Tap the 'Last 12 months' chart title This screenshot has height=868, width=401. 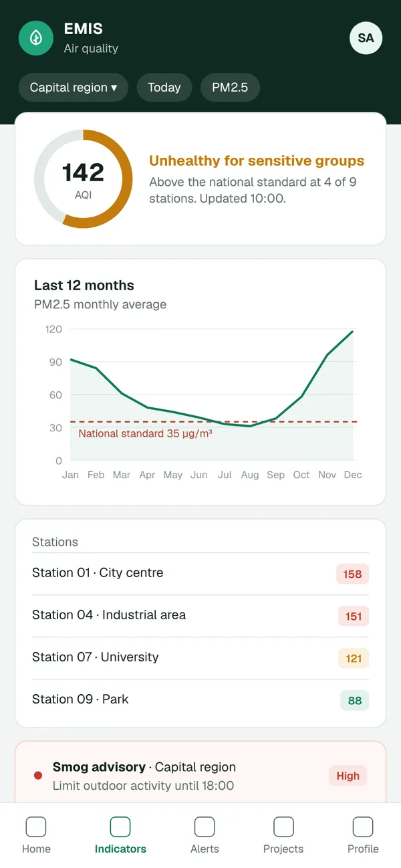coord(84,286)
